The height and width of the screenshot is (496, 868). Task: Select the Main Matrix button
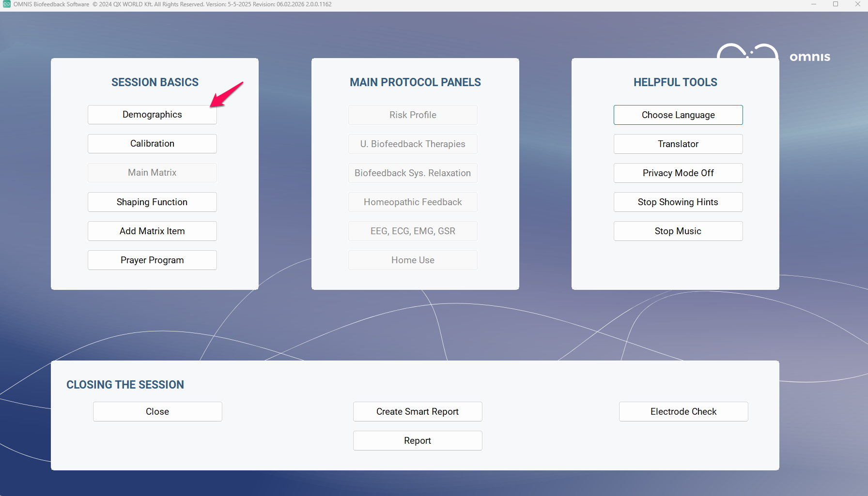[x=152, y=173]
